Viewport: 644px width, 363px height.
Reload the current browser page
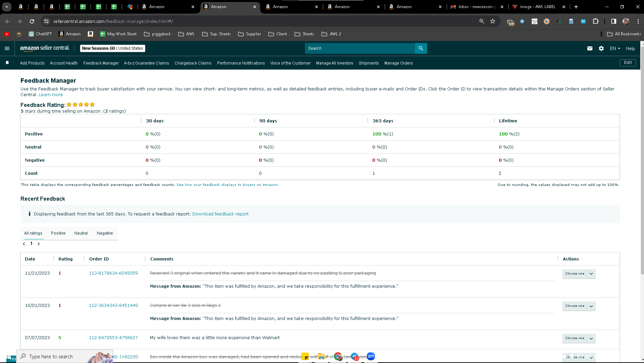tap(32, 21)
